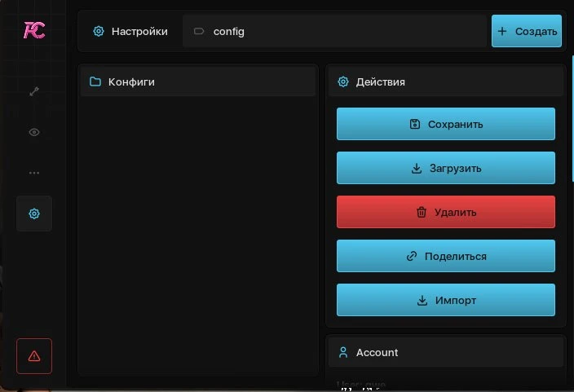Click the red warning triangle button
The width and height of the screenshot is (574, 392).
34,356
